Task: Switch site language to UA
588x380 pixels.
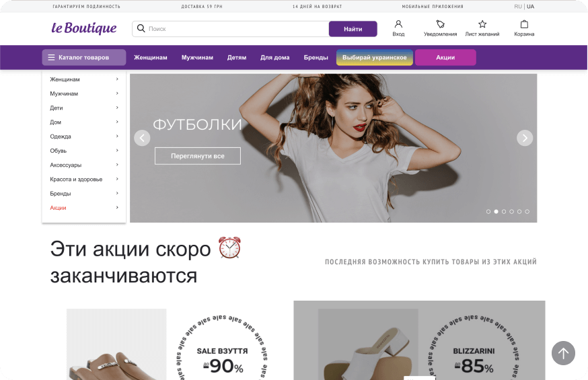Action: coord(530,6)
